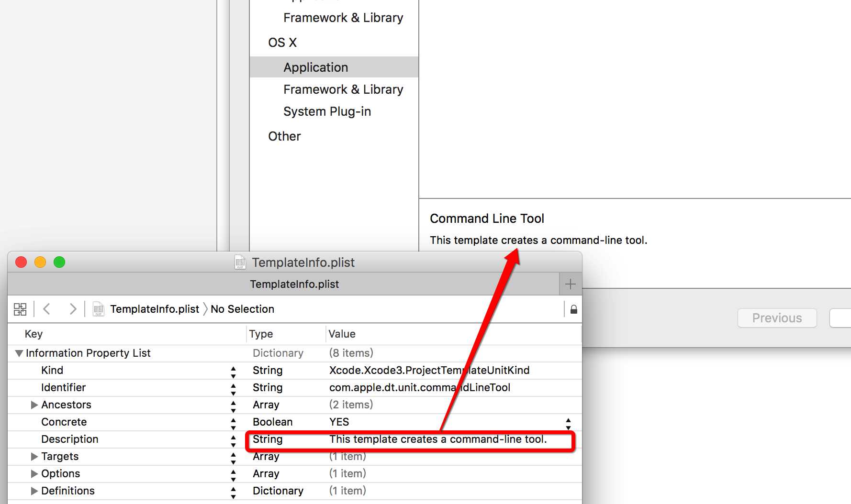Go back using the left chevron
The width and height of the screenshot is (851, 504).
tap(46, 309)
